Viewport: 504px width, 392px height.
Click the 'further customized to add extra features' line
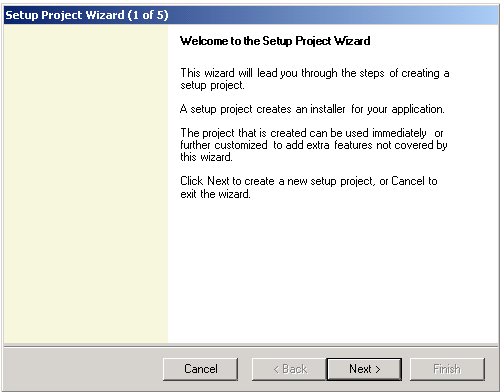314,145
